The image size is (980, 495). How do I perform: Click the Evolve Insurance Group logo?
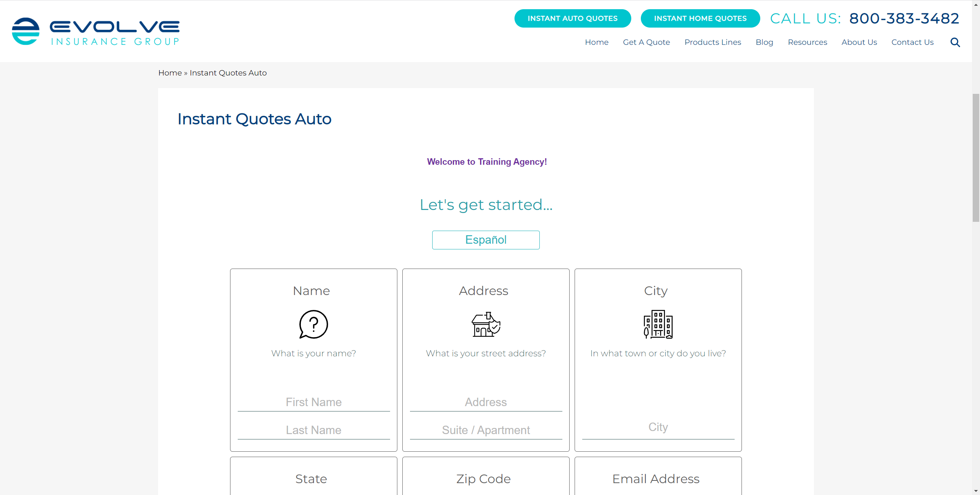point(96,31)
